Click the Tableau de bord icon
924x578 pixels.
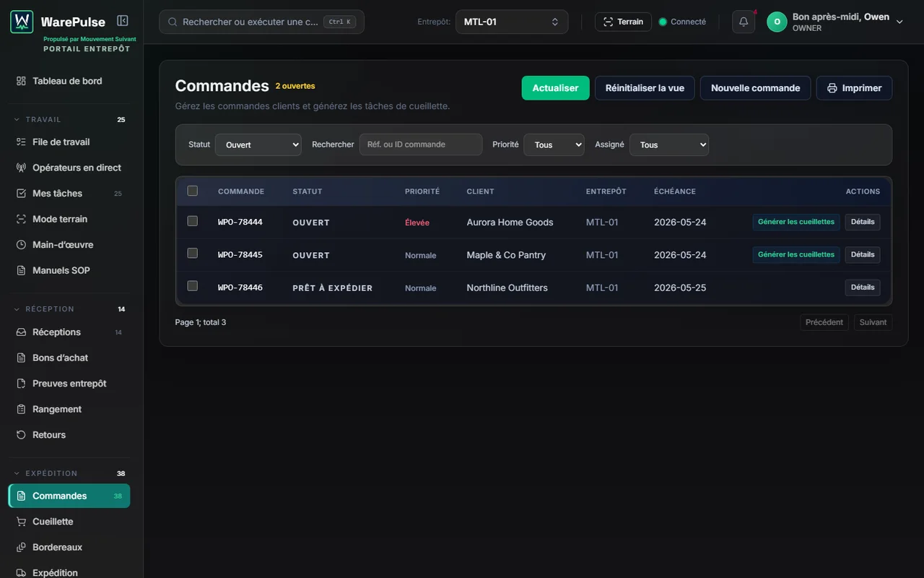(21, 81)
